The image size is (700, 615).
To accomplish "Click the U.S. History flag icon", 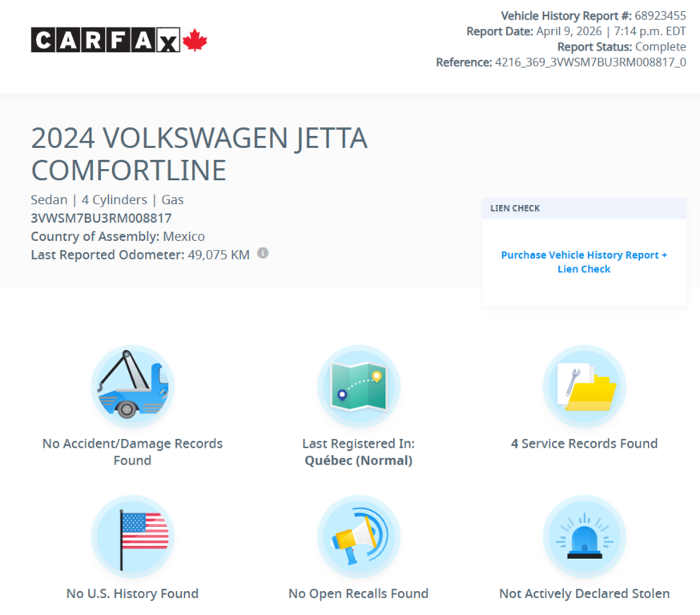I will click(x=132, y=536).
